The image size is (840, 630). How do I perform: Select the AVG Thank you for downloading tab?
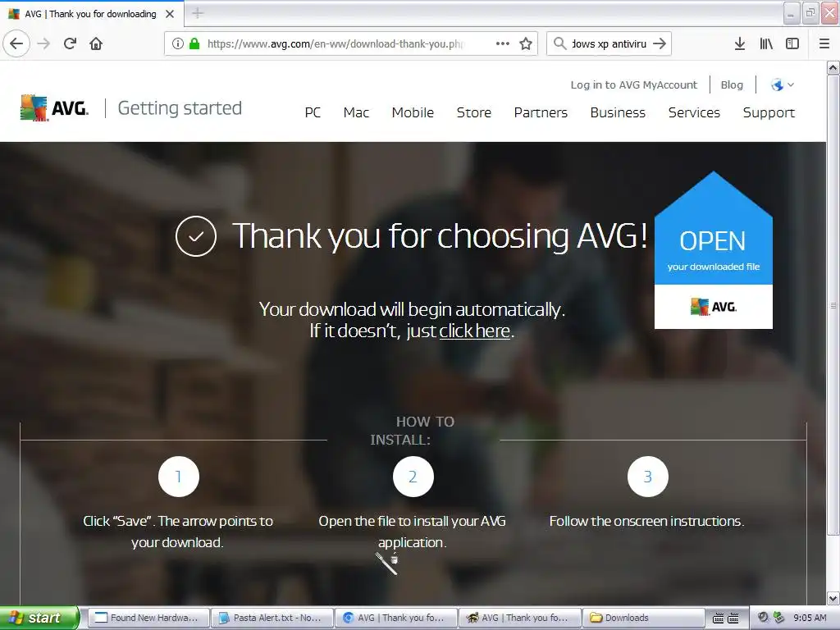pos(90,14)
